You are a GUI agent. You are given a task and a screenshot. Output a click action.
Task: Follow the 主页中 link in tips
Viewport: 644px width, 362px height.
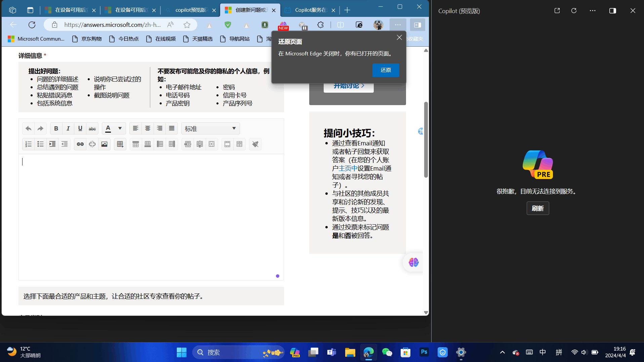point(348,168)
